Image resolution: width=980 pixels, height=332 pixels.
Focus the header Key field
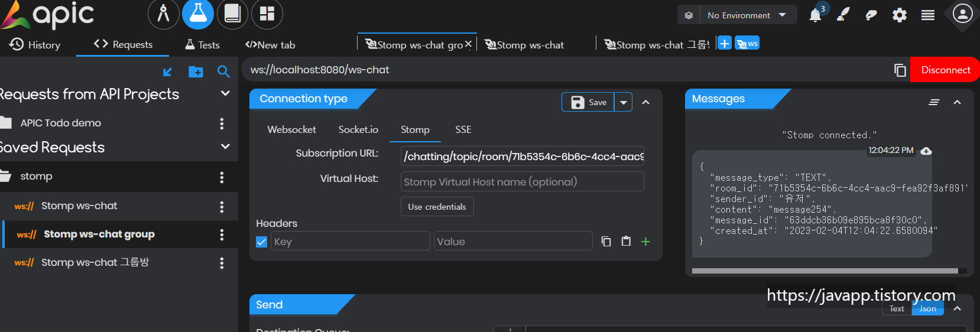click(351, 241)
